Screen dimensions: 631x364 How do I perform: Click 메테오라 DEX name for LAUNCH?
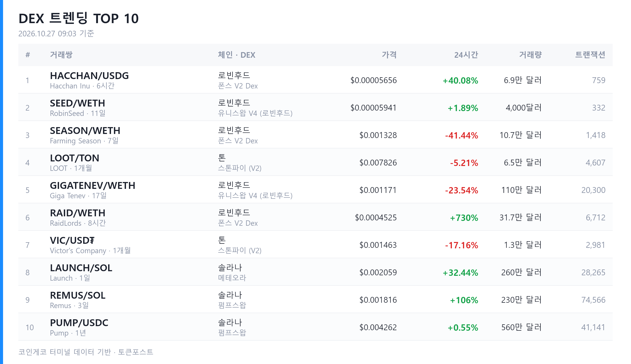pyautogui.click(x=232, y=278)
